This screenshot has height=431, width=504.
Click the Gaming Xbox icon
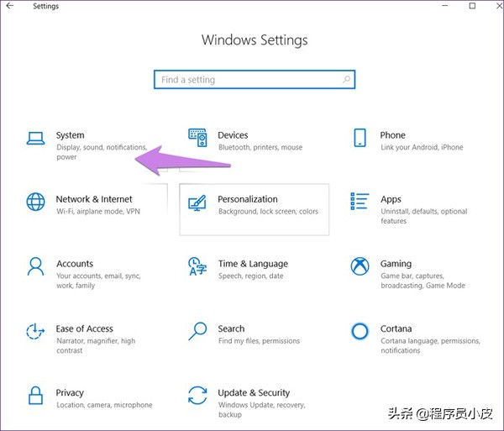[x=360, y=266]
